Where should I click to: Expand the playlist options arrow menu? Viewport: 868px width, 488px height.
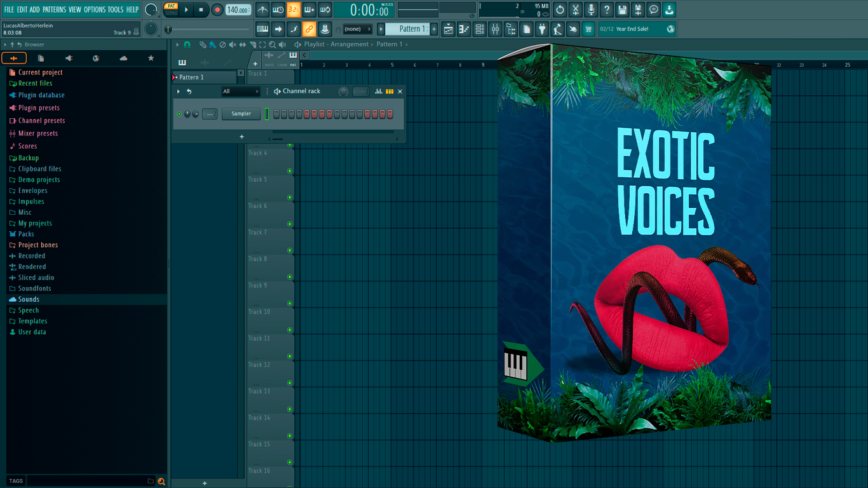(179, 44)
